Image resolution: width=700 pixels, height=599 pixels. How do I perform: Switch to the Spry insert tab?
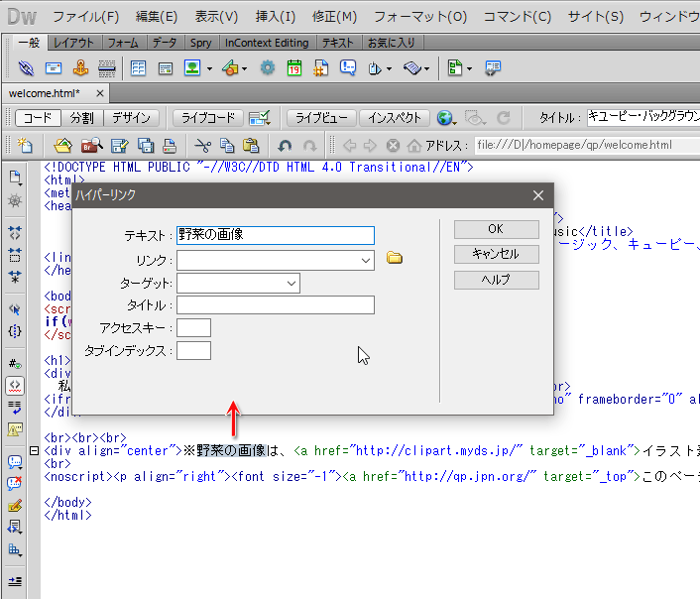click(x=200, y=43)
